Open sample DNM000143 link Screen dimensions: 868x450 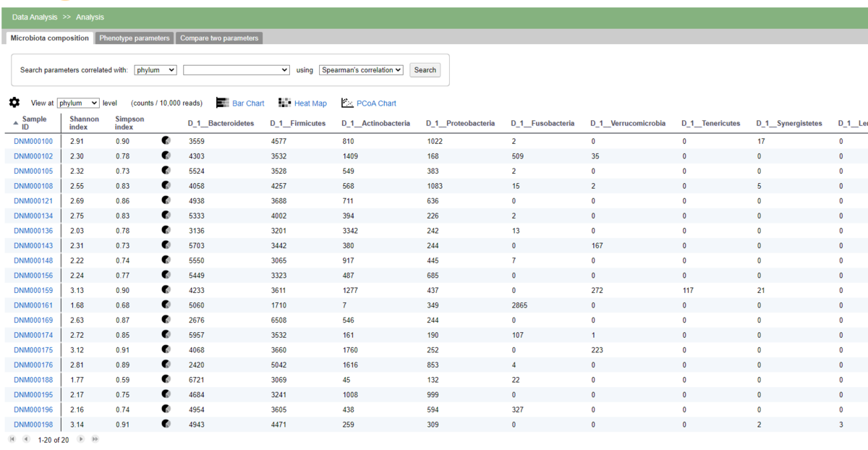click(x=33, y=245)
